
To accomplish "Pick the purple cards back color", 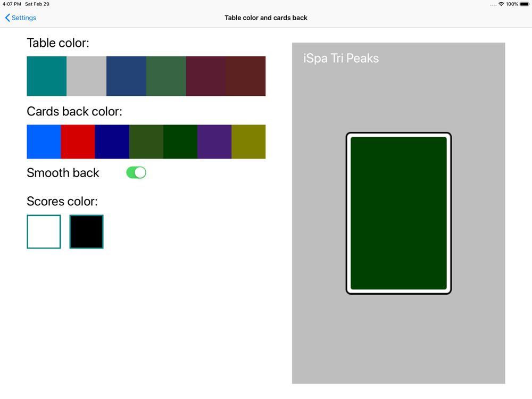I will (214, 142).
